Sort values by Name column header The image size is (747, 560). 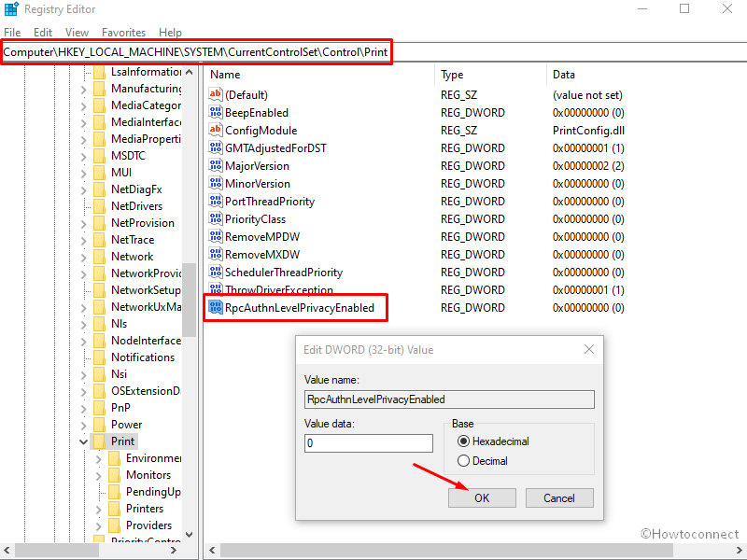tap(319, 75)
